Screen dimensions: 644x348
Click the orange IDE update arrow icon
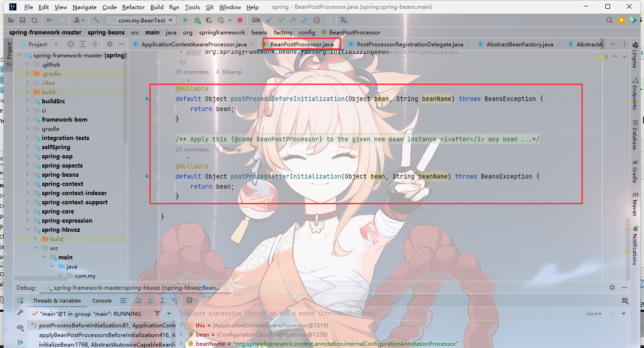pyautogui.click(x=621, y=20)
